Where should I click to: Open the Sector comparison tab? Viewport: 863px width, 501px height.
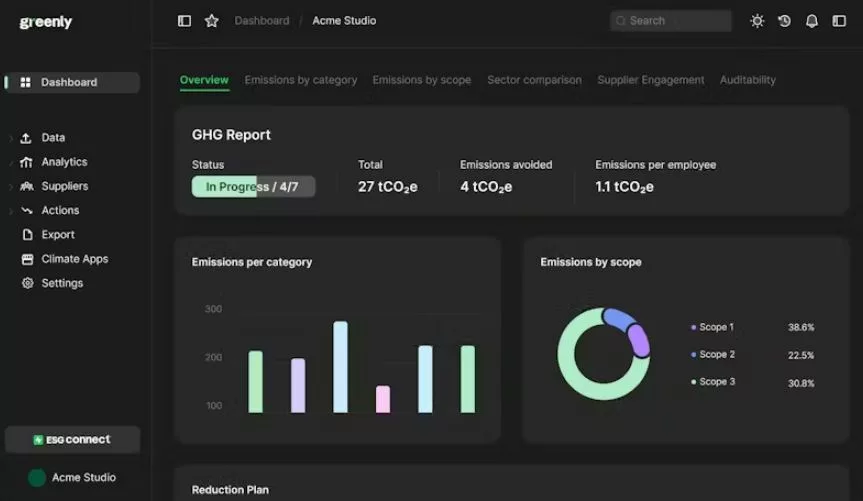[534, 80]
